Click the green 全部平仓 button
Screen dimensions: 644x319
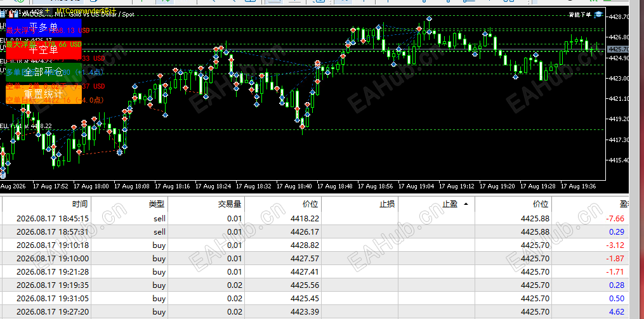pyautogui.click(x=44, y=72)
